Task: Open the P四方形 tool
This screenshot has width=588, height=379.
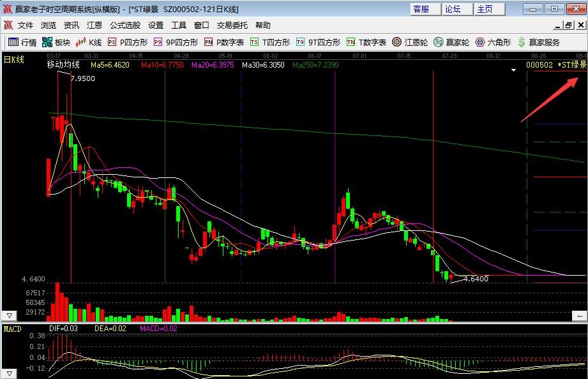Action: 128,43
